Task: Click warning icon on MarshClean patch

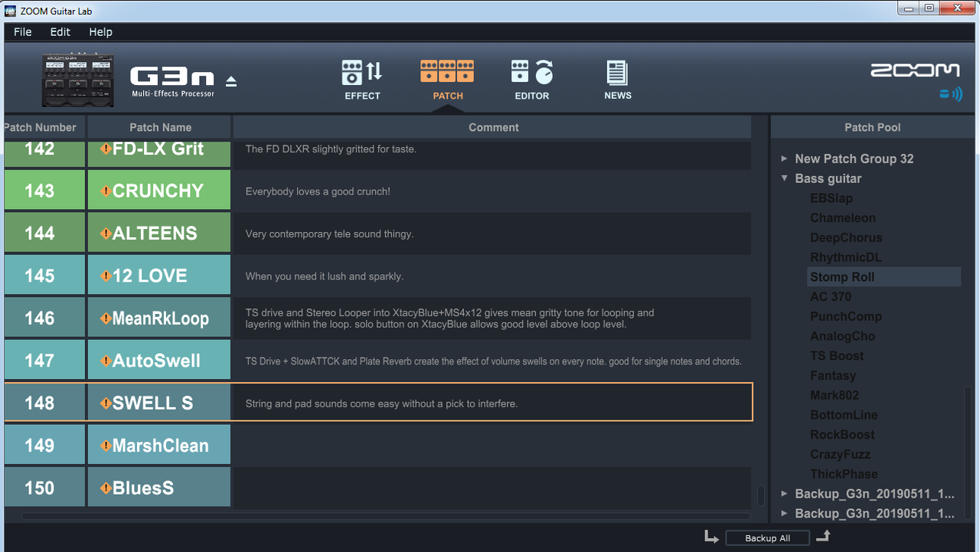Action: 106,445
